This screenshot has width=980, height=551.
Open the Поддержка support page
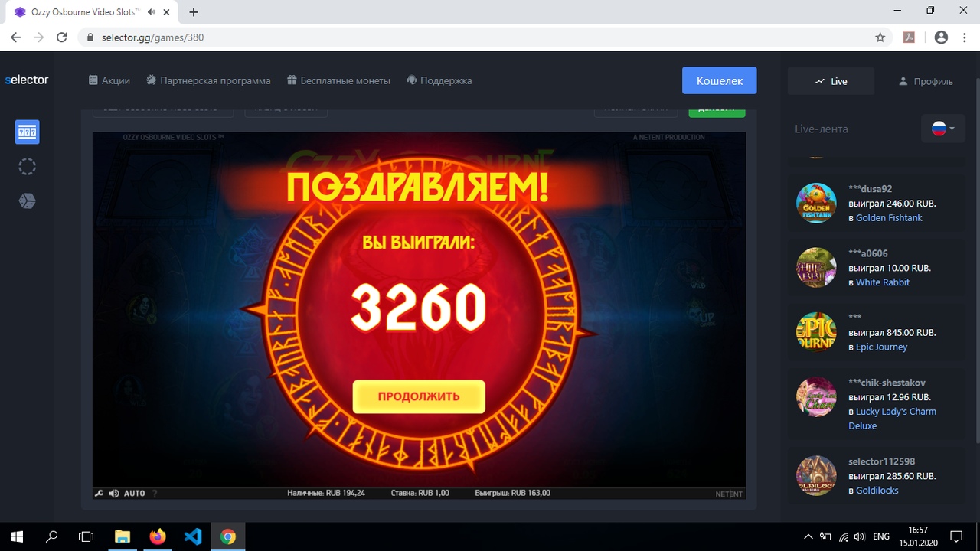[439, 80]
